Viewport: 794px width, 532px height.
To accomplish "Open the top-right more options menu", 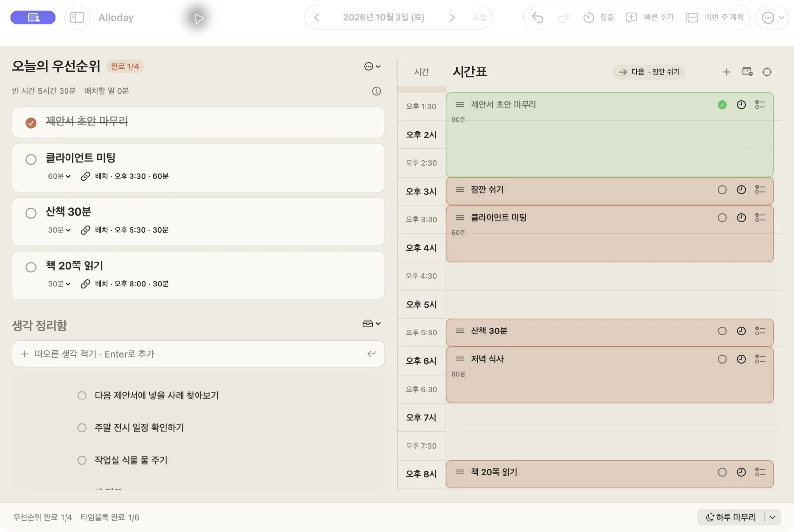I will (772, 18).
